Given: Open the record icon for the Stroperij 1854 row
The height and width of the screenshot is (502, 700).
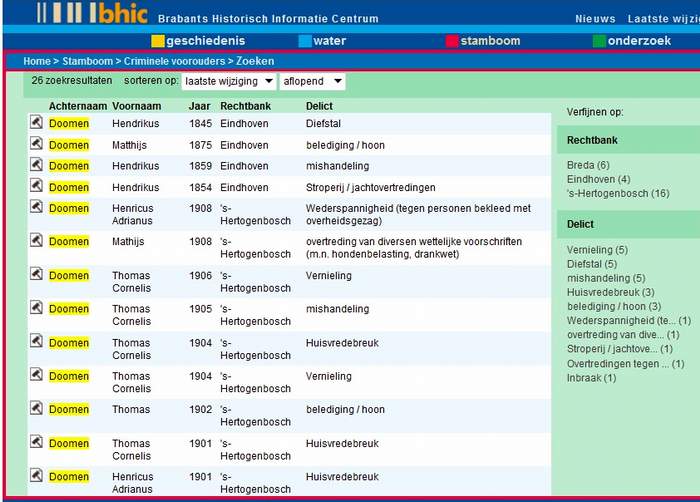Looking at the screenshot, I should tap(35, 186).
